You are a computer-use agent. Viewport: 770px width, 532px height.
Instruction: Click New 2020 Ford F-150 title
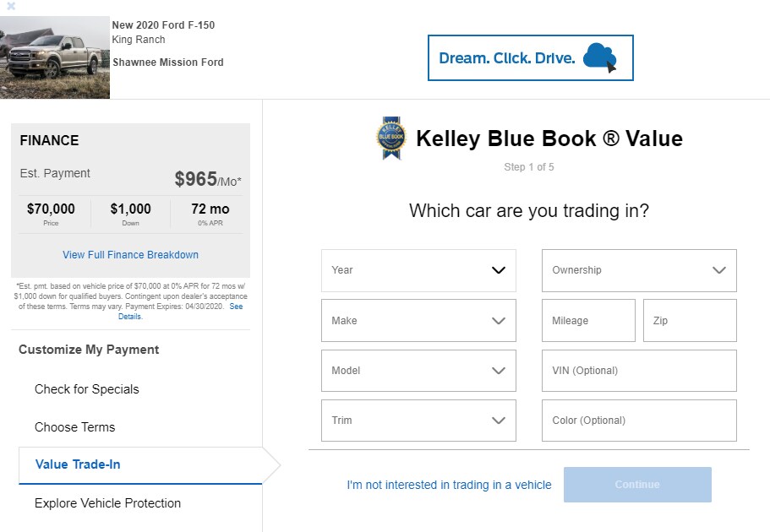pyautogui.click(x=163, y=25)
